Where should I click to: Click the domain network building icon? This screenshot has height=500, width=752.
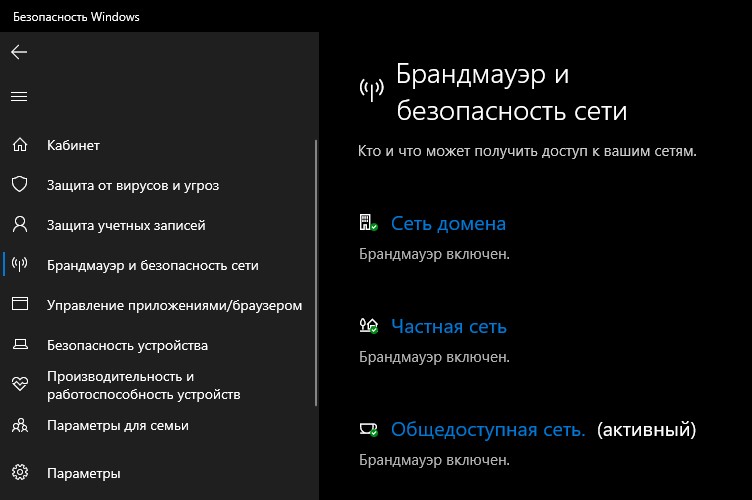pos(368,222)
